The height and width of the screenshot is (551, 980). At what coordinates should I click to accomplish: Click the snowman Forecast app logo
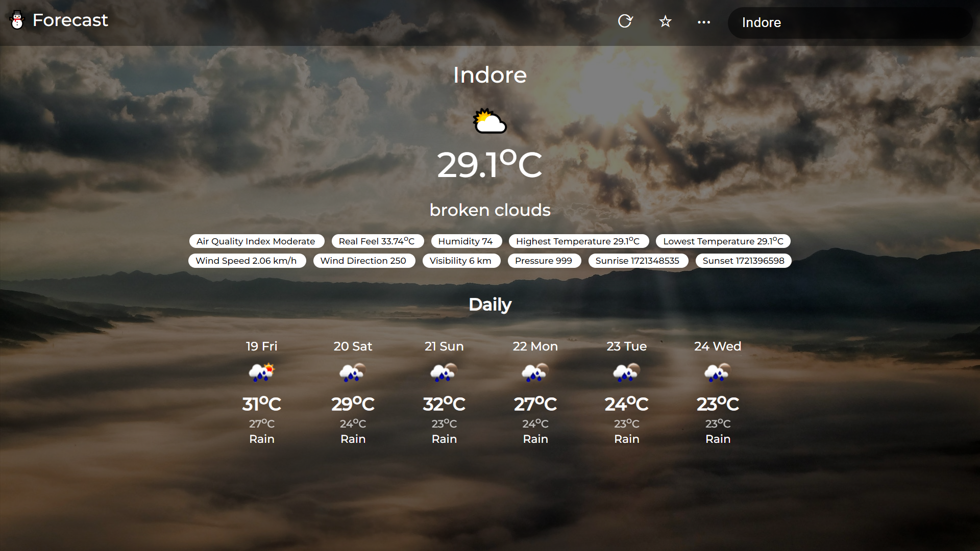tap(17, 19)
